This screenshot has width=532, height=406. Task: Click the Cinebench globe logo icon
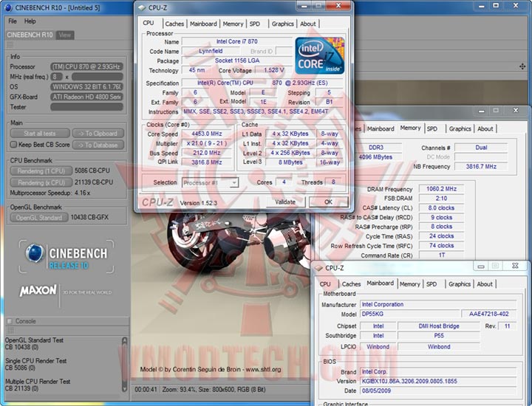pos(35,253)
